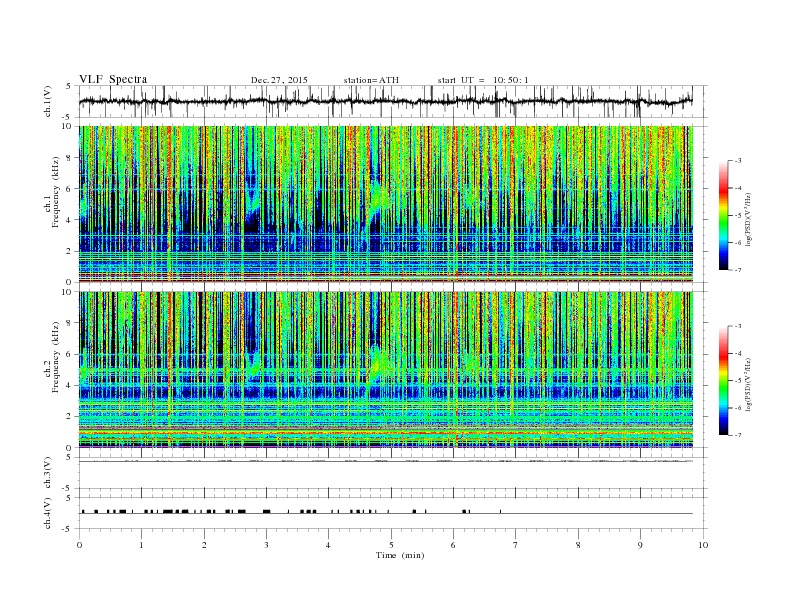The image size is (792, 612).
Task: Click the "start UT = 10:50:1" header text
Action: pyautogui.click(x=483, y=80)
